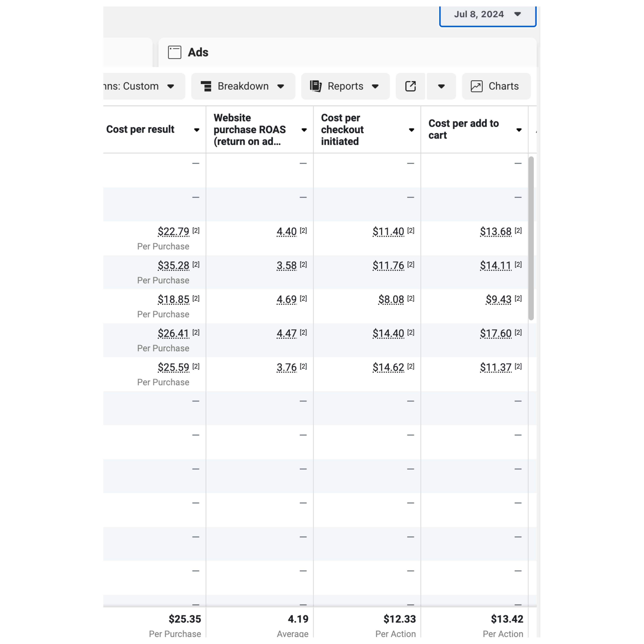644x644 pixels.
Task: Open the arrow dropdown next to export
Action: pyautogui.click(x=441, y=86)
